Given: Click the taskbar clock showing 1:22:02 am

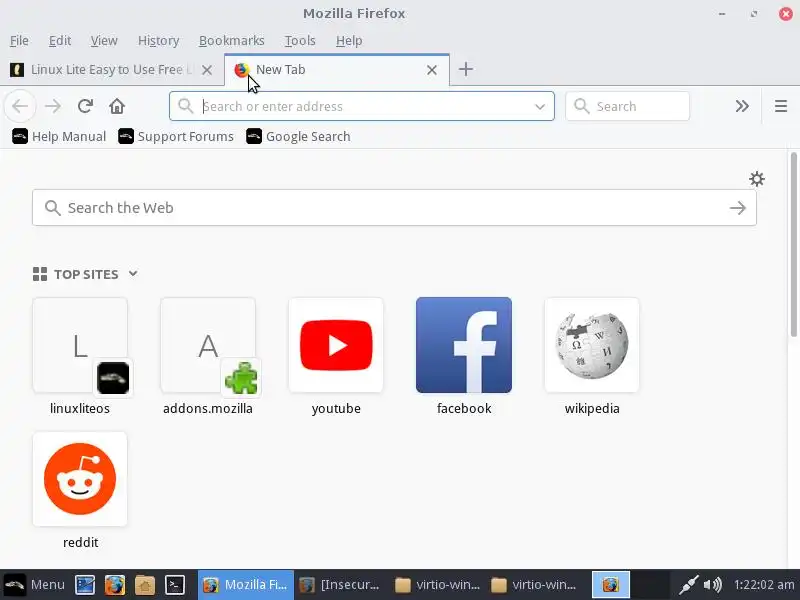Looking at the screenshot, I should 764,584.
